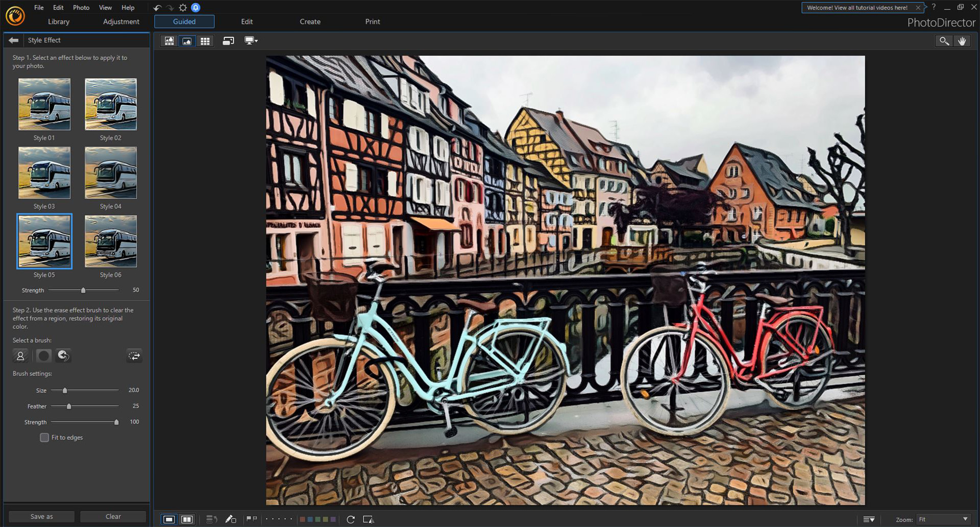Open the Photo menu

pos(81,7)
